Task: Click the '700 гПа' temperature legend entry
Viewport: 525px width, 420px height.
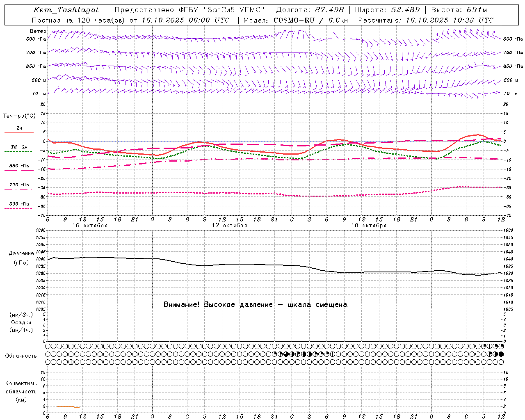Action: click(19, 185)
